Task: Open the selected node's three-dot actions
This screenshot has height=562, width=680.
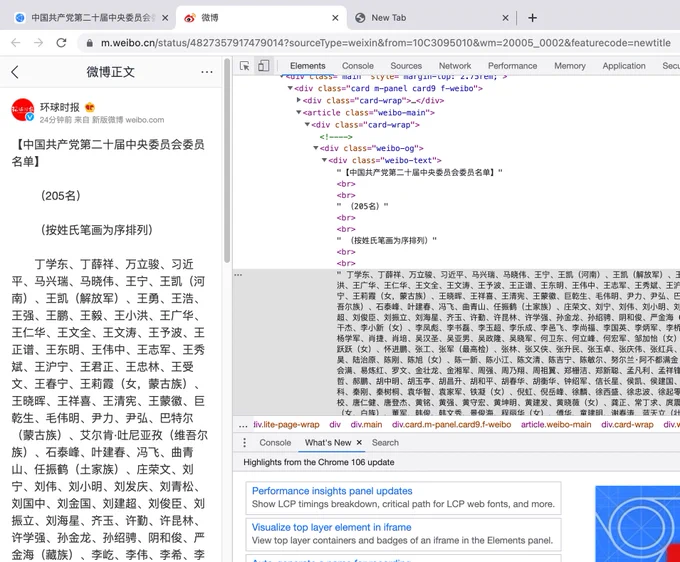Action: pyautogui.click(x=238, y=274)
